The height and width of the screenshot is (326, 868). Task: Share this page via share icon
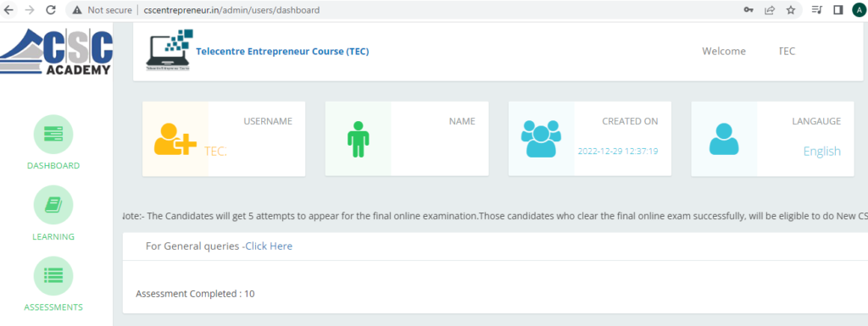click(770, 10)
